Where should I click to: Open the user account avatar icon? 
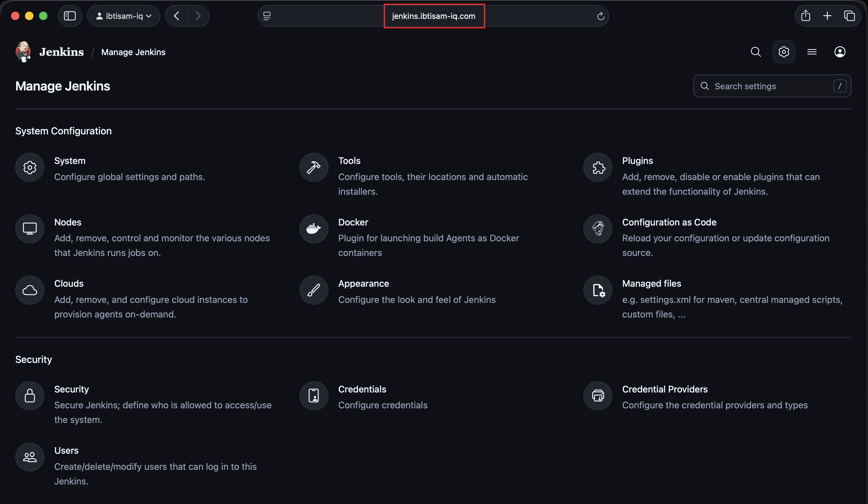(x=840, y=52)
